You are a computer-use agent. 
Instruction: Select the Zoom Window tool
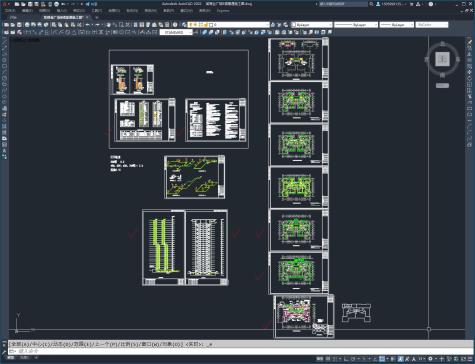[122, 25]
